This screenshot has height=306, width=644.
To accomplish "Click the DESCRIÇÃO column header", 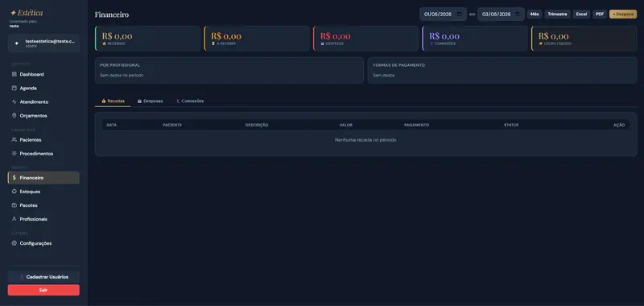I will [257, 125].
